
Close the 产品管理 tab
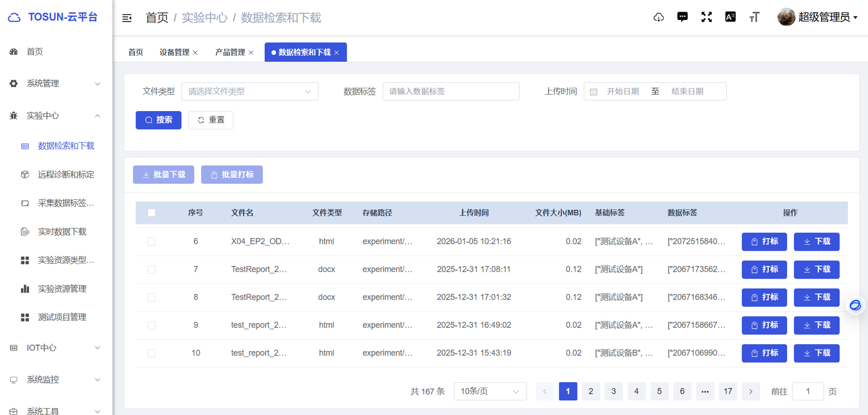point(251,53)
